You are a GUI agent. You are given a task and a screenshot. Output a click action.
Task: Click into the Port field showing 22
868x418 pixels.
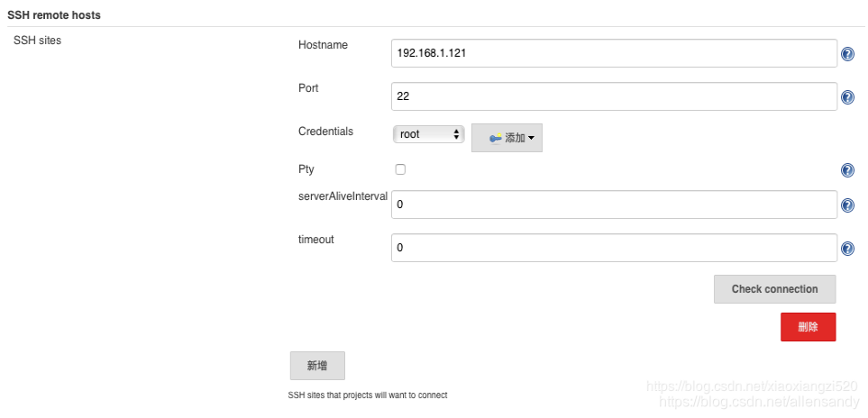(614, 96)
